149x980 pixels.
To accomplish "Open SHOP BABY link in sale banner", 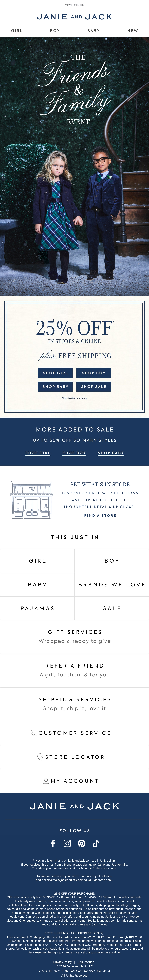I will coord(111,453).
